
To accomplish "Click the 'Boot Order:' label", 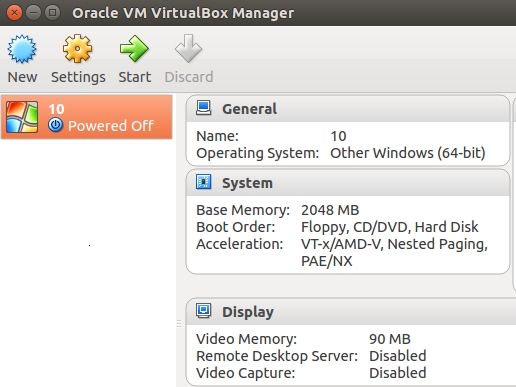I will tap(236, 227).
